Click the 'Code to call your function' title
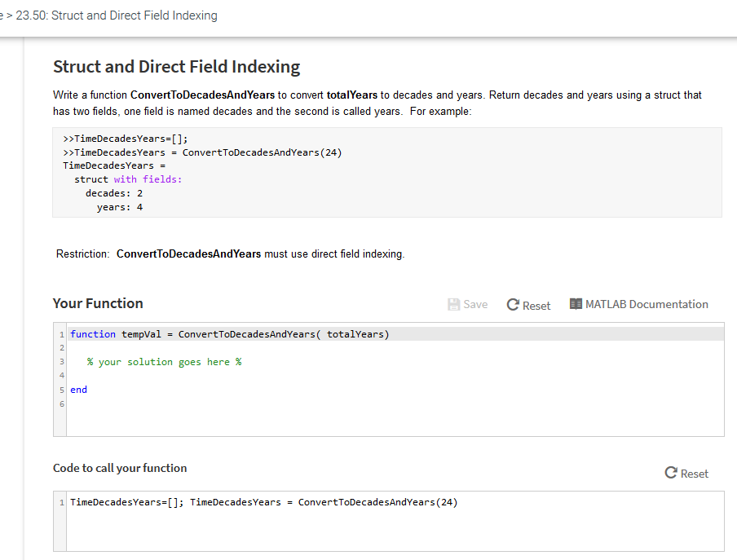Screen dimensions: 737x560 120,468
